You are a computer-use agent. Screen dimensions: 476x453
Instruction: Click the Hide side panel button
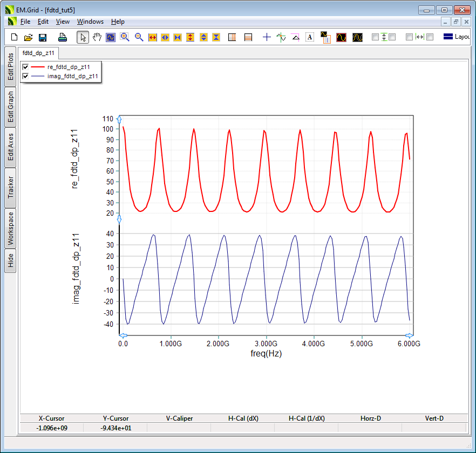click(11, 261)
